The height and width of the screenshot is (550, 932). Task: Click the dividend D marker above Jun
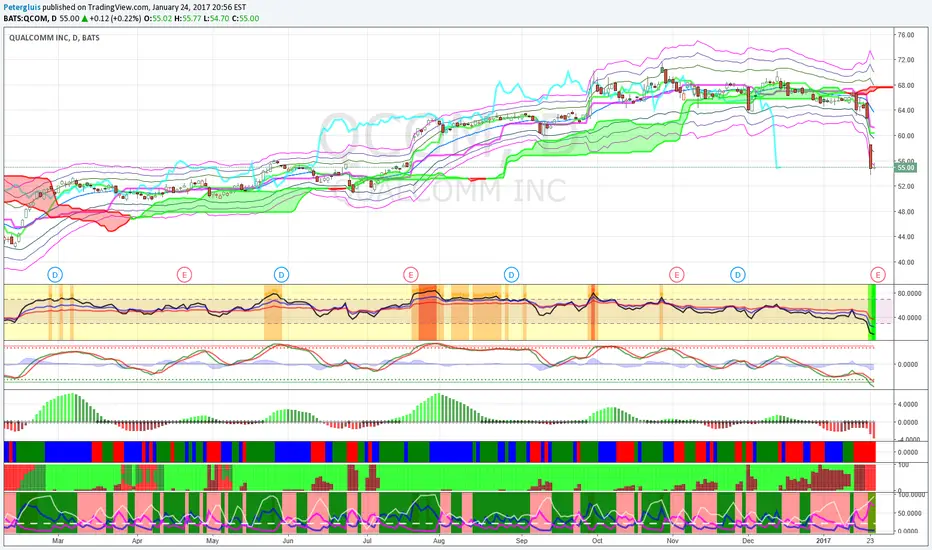(281, 275)
